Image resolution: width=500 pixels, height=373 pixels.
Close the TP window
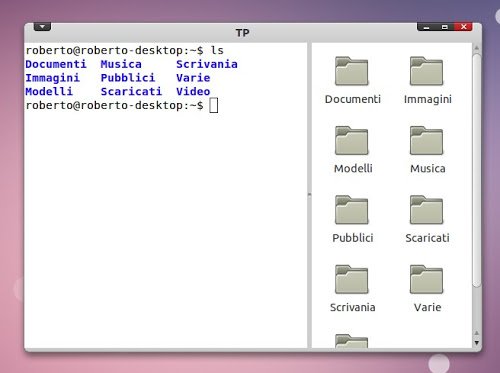tap(463, 27)
